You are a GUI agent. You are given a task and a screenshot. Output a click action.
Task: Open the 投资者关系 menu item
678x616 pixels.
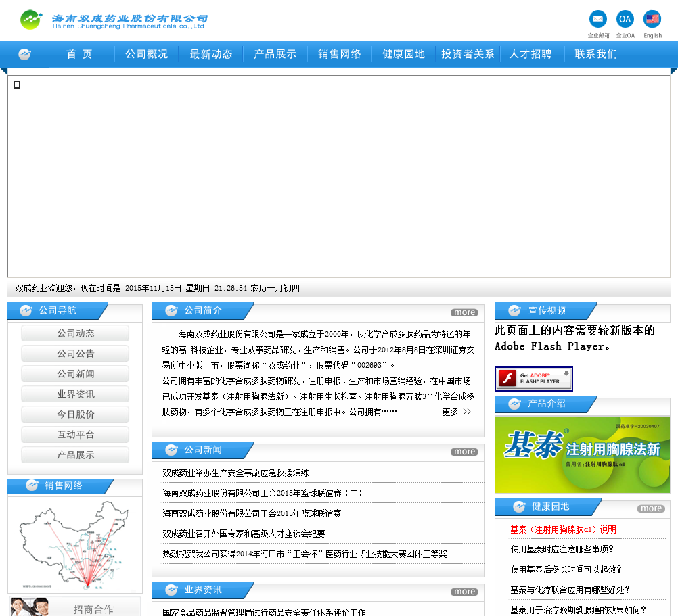point(468,54)
